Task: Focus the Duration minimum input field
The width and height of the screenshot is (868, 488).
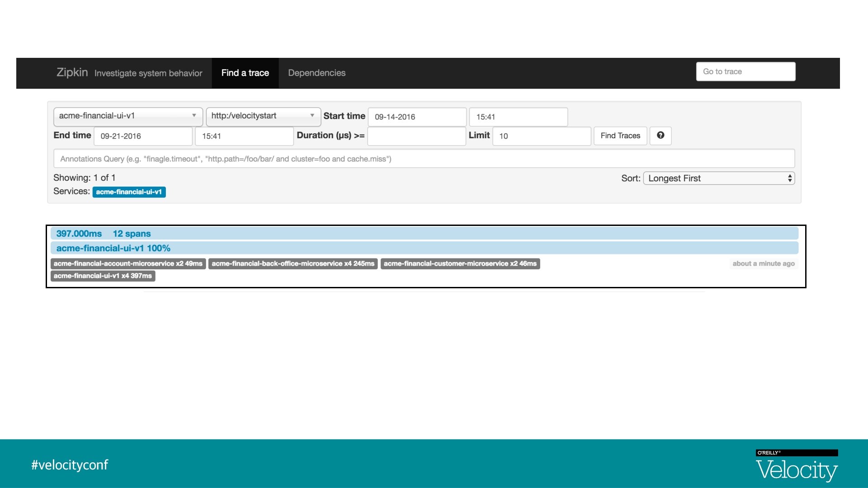Action: pyautogui.click(x=416, y=136)
